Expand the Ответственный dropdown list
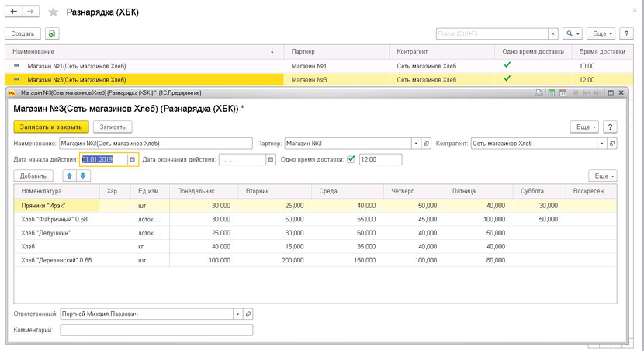644x351 pixels. [x=237, y=315]
